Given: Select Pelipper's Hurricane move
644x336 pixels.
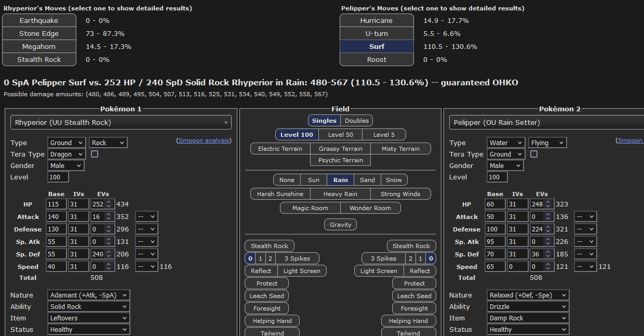Looking at the screenshot, I should 377,21.
